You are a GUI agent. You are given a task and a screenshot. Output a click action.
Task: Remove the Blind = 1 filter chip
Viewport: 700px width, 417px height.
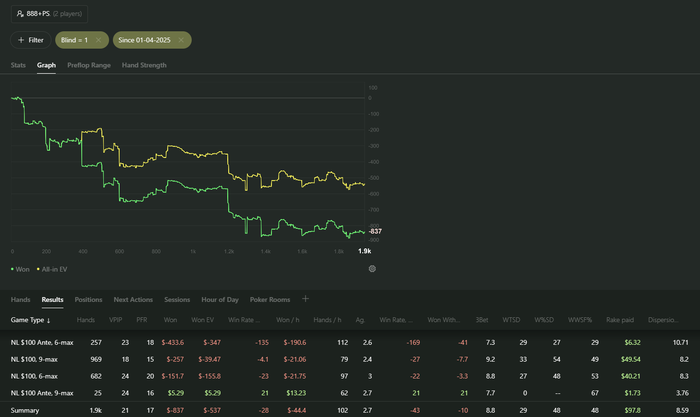coord(97,40)
